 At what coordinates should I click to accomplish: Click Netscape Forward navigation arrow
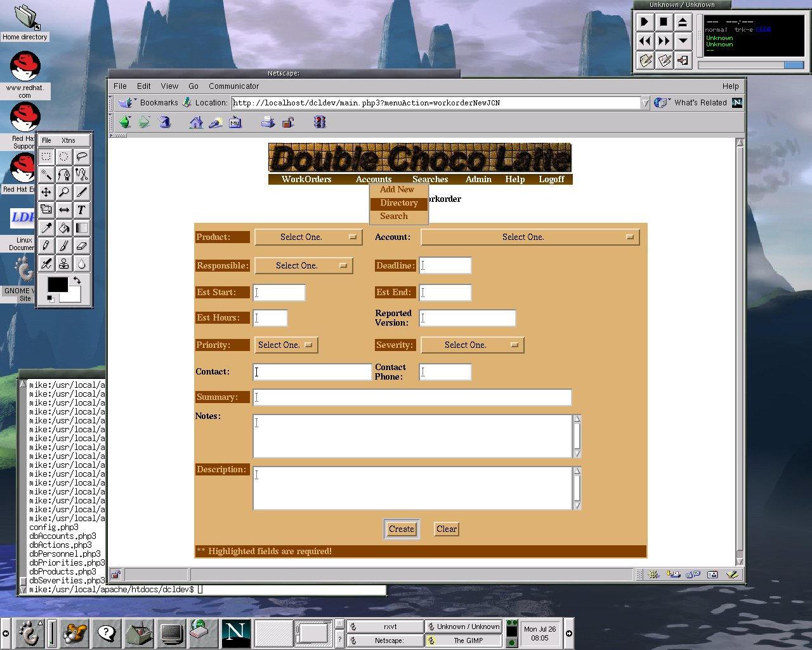click(145, 122)
